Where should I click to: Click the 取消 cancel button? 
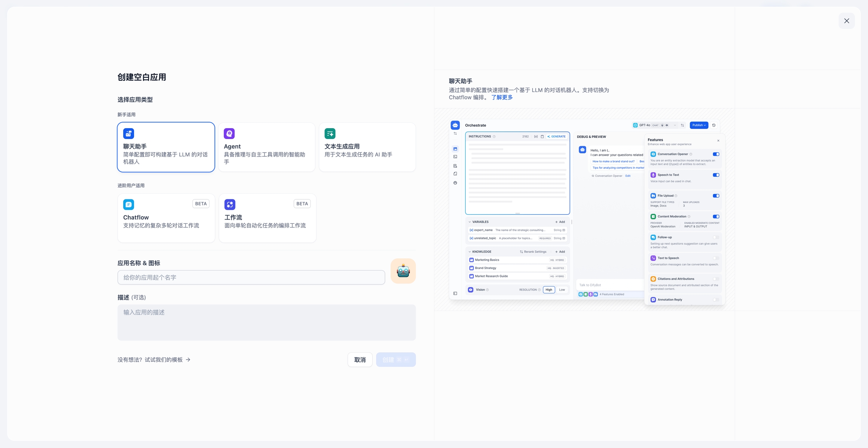tap(360, 359)
